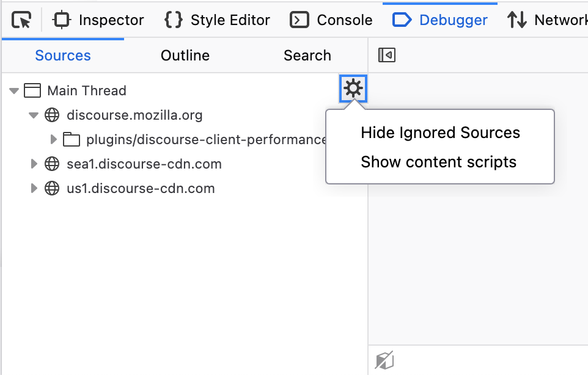This screenshot has height=375, width=588.
Task: Click the element picker icon
Action: [x=21, y=20]
